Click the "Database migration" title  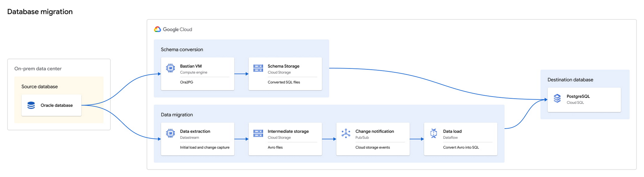[x=40, y=12]
